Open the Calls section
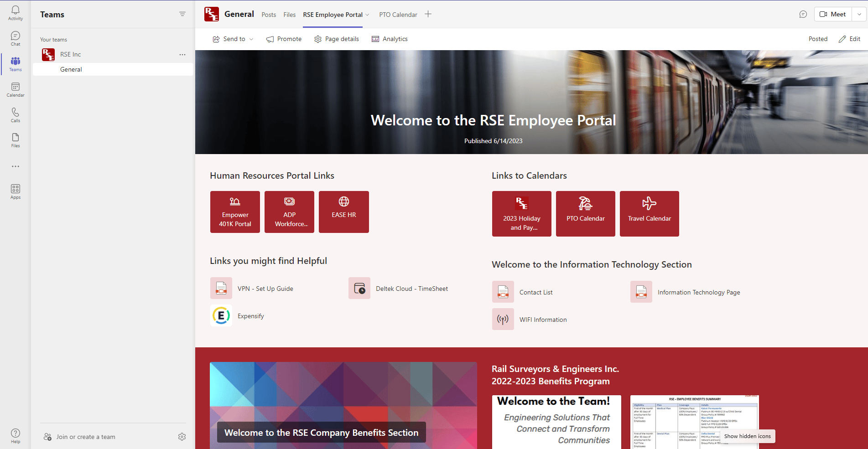868x449 pixels. click(16, 115)
